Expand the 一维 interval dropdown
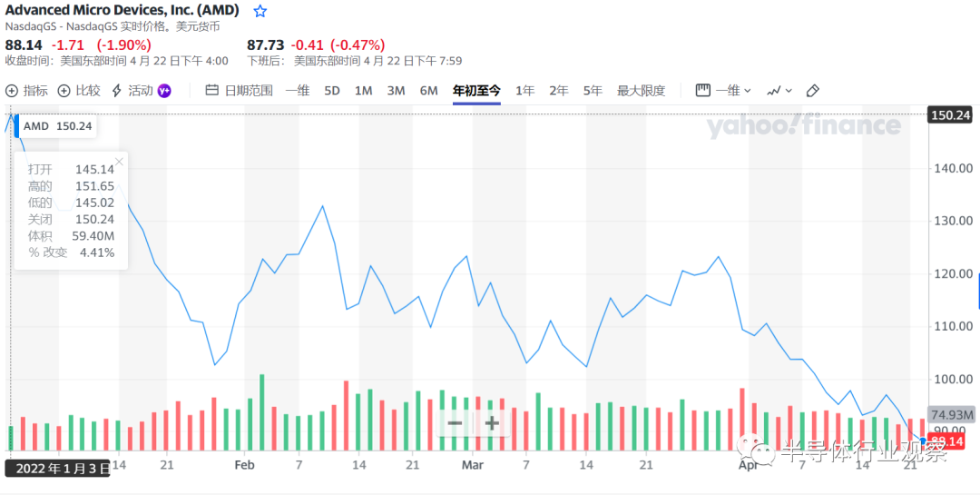 click(x=723, y=91)
